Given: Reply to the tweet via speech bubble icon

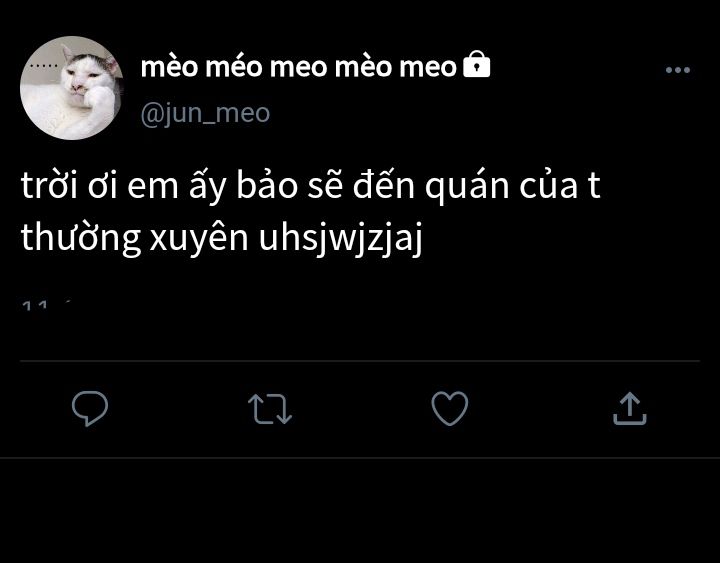Looking at the screenshot, I should (x=90, y=408).
